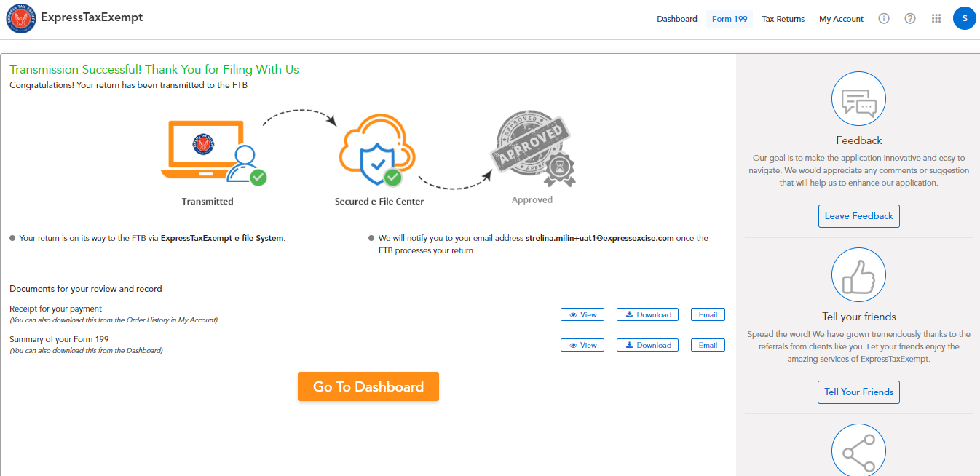Open the apps grid icon

coord(937,19)
